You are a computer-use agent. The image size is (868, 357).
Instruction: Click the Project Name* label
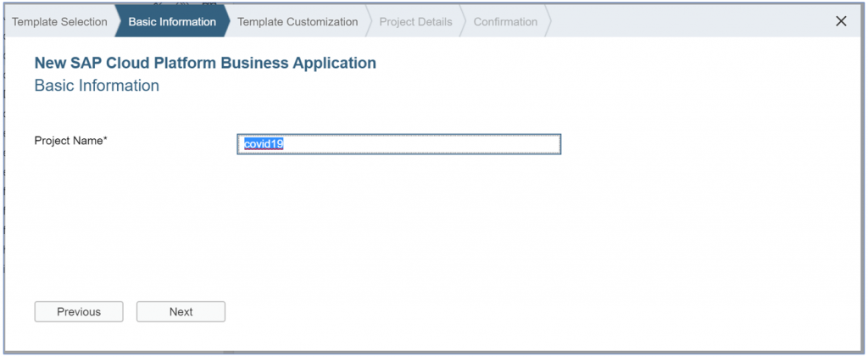point(71,141)
